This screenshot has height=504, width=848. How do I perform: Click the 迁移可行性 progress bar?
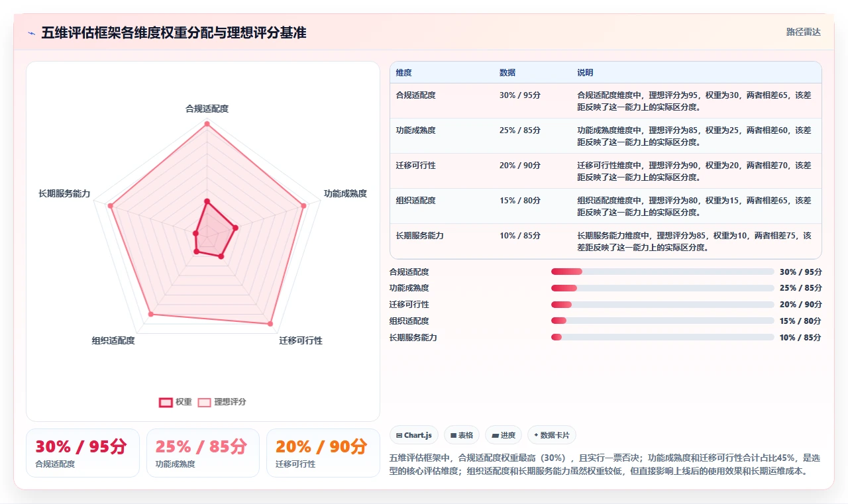click(662, 305)
